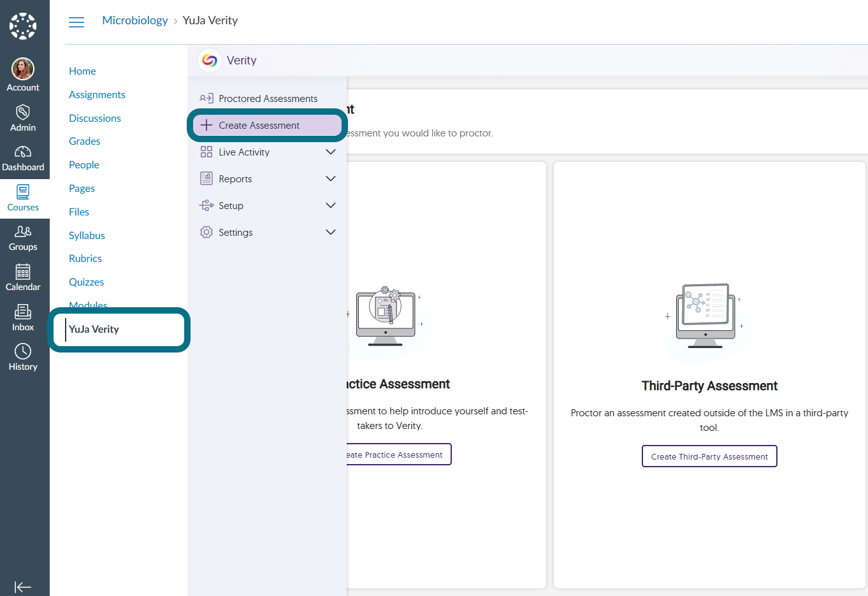This screenshot has width=868, height=596.
Task: Click Create Practice Assessment button
Action: (x=398, y=454)
